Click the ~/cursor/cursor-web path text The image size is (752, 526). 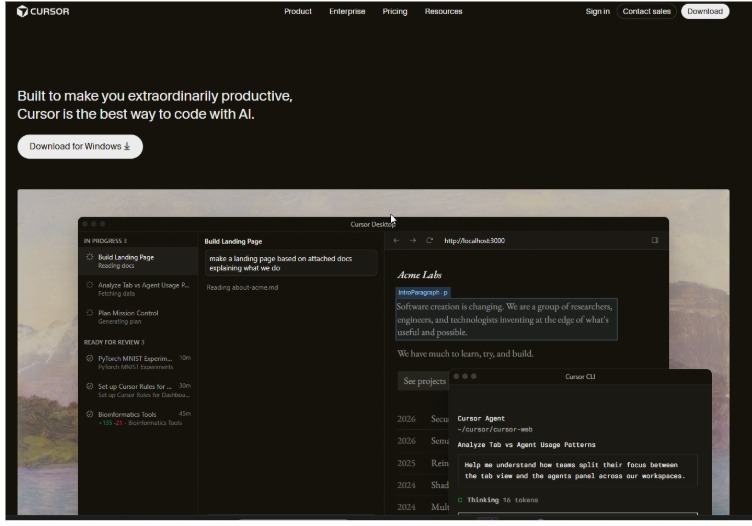[494, 429]
